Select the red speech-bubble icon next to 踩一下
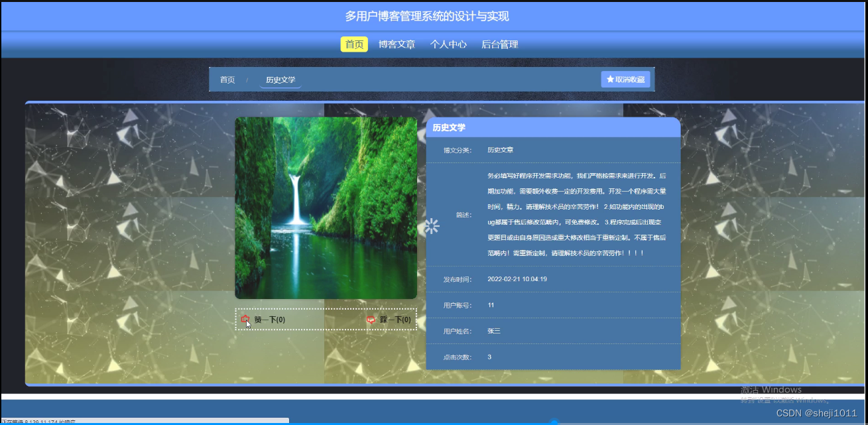Screen dimensions: 868x425 [372, 319]
